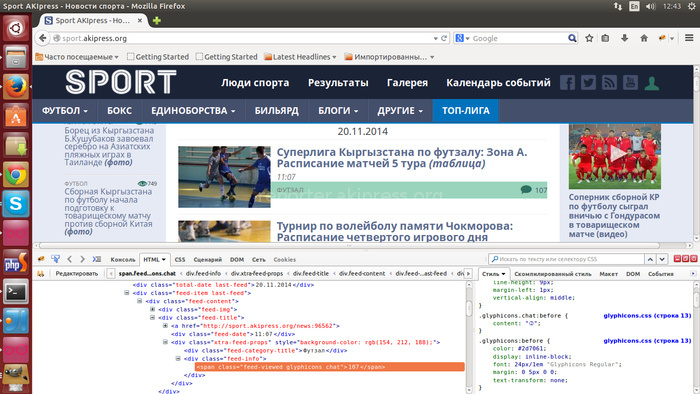Open Суперлига Кыргызстана по футзалу article
This screenshot has height=394, width=700.
402,158
